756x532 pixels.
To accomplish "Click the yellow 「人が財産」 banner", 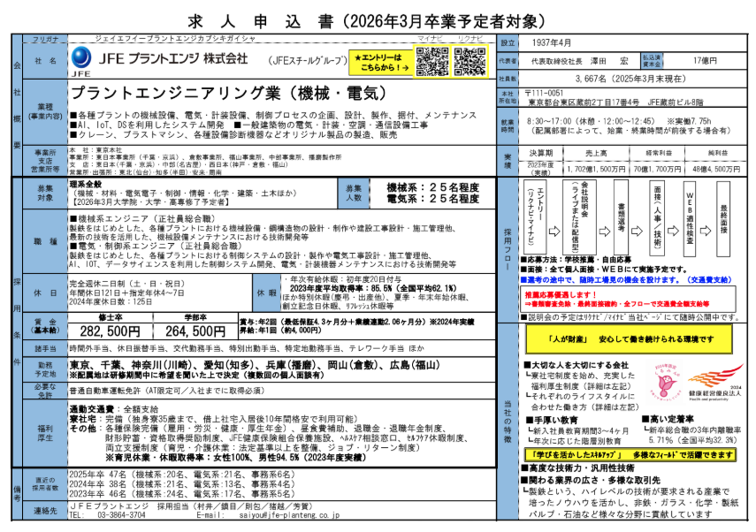I will [x=629, y=339].
